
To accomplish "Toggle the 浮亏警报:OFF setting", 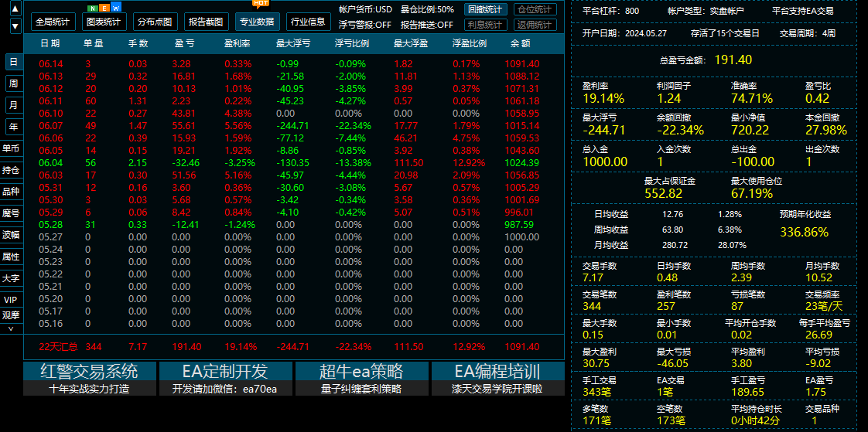I will [x=365, y=24].
